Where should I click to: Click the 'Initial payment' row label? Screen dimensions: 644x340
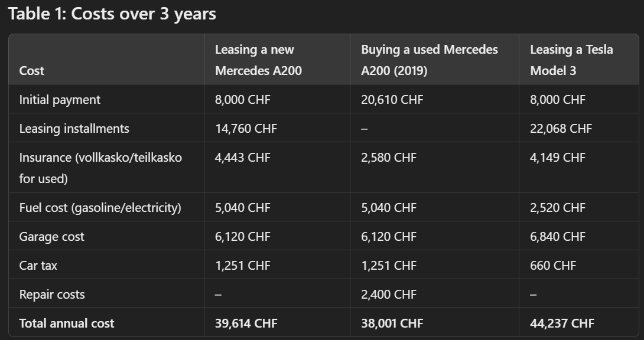coord(60,100)
